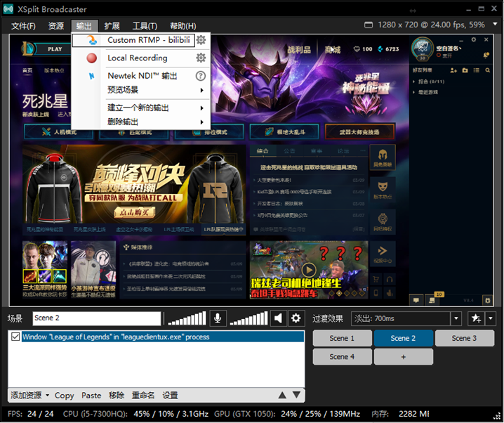Click the Copy source button
The width and height of the screenshot is (504, 423).
(x=65, y=396)
